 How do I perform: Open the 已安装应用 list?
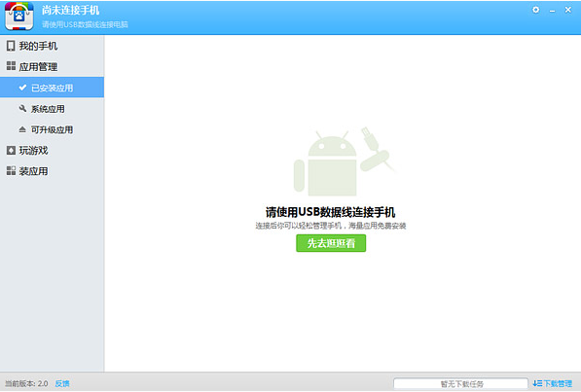[52, 88]
